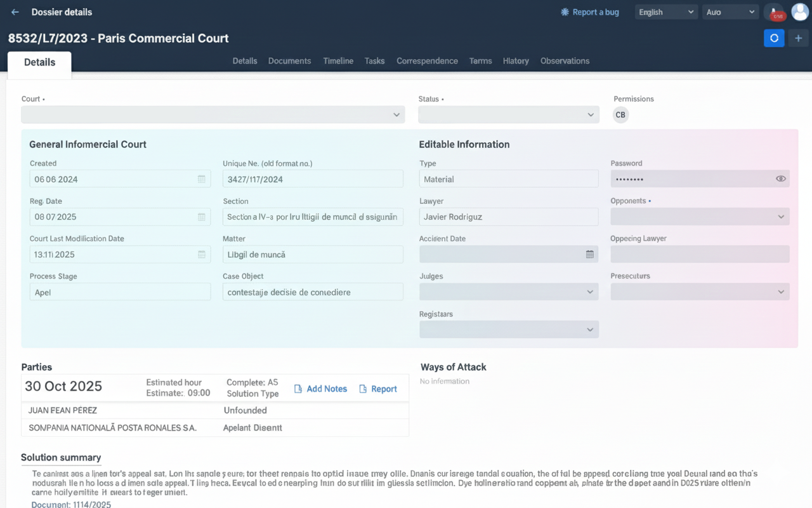This screenshot has width=812, height=508.
Task: Click calendar icon in Reg. Date field
Action: 201,217
